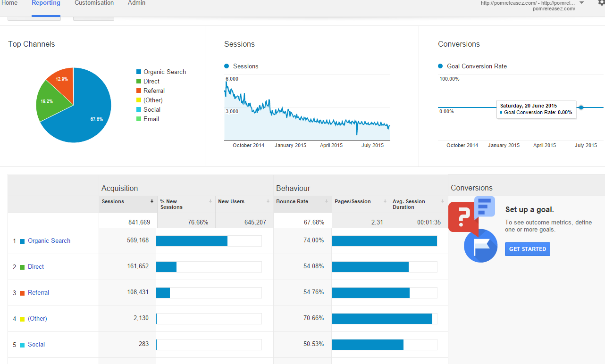This screenshot has height=364, width=605.
Task: Expand the pomreleasez.com account dropdown
Action: pos(581,3)
